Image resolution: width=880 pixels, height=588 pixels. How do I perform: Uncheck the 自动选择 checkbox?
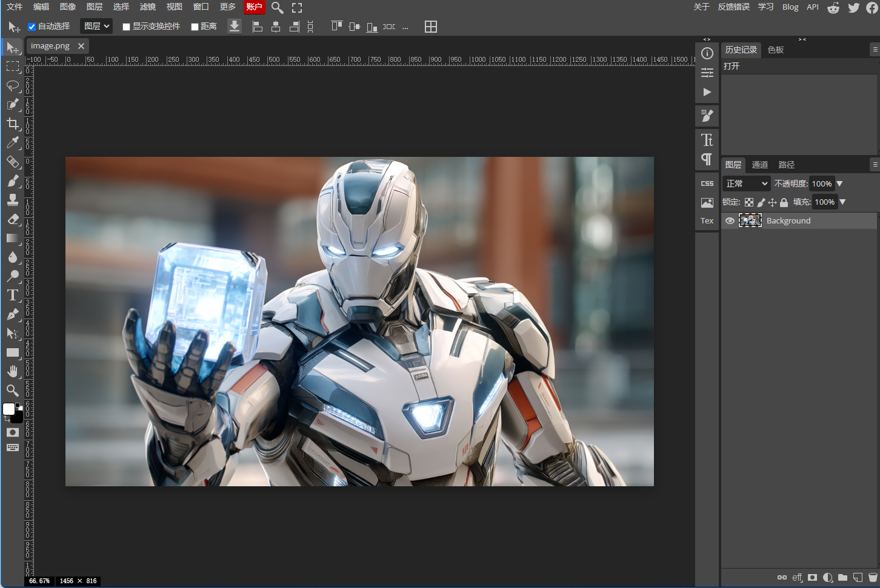pyautogui.click(x=32, y=27)
